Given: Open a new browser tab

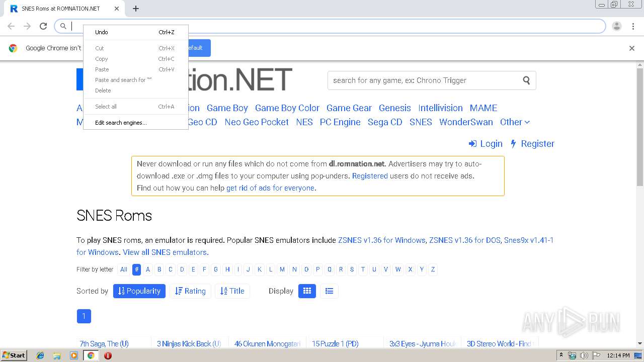Looking at the screenshot, I should tap(136, 9).
